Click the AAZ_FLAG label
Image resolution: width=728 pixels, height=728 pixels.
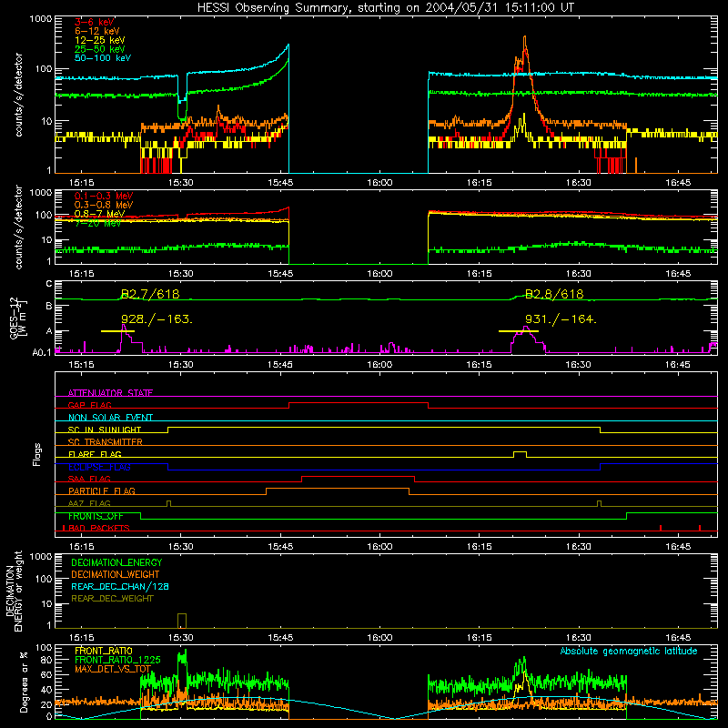[x=89, y=503]
